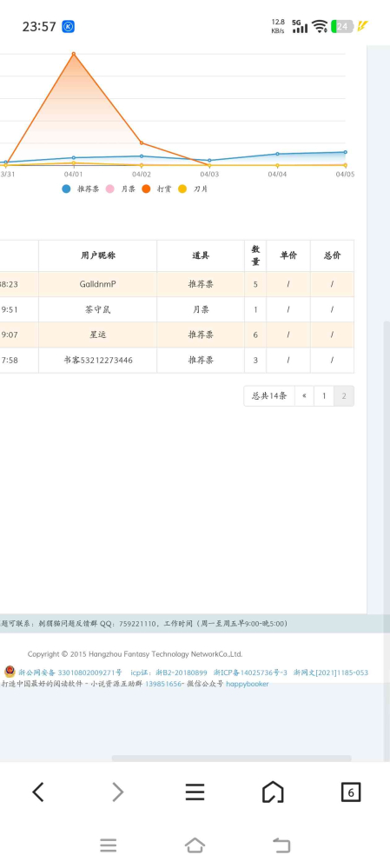Viewport: 390px width, 868px height.
Task: Select the user name 茶守鼠
Action: (x=98, y=309)
